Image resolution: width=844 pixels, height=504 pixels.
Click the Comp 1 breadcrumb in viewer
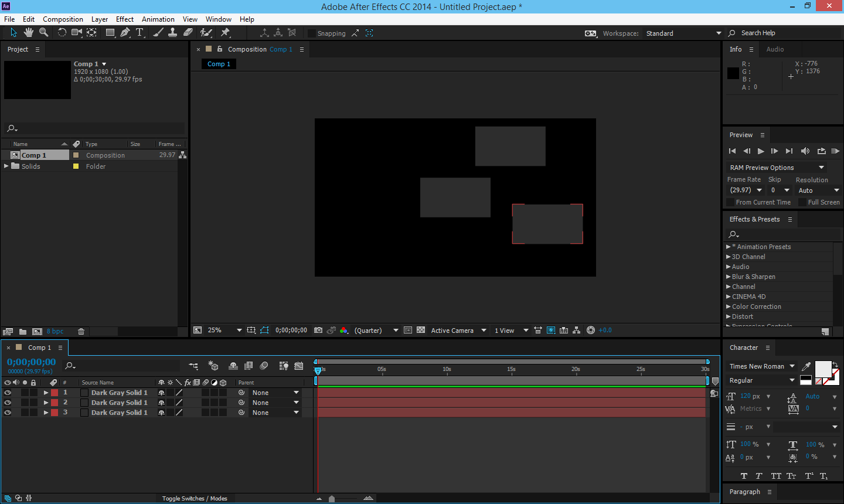pos(219,64)
